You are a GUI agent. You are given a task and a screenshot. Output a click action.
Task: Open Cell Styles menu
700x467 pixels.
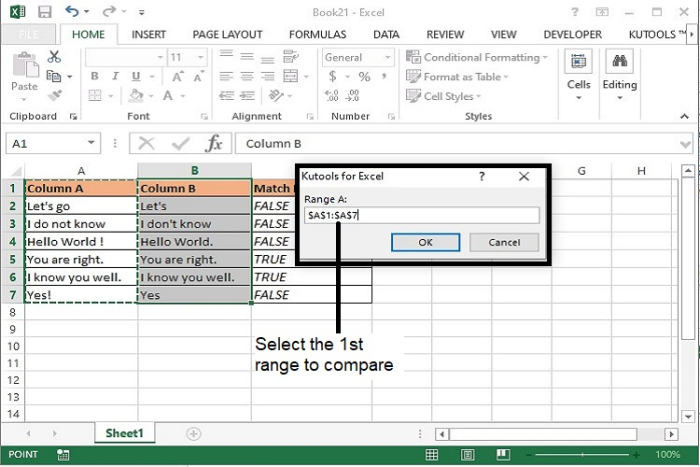[x=443, y=96]
